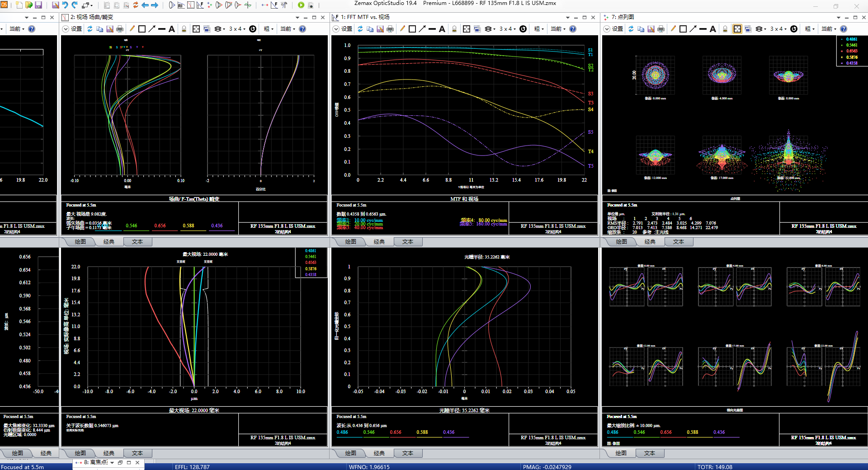Click the Save As icon in top toolbar
868x470 pixels.
[56, 5]
